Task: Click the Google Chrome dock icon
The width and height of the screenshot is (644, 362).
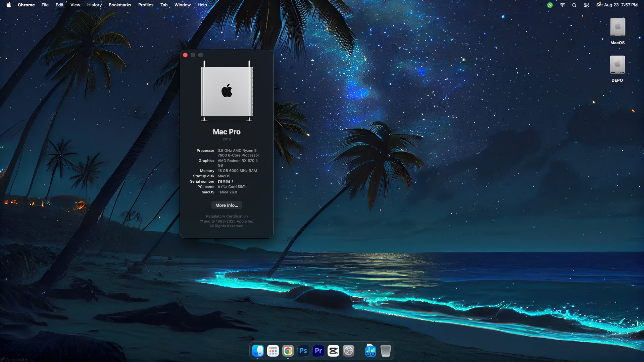Action: (x=288, y=351)
